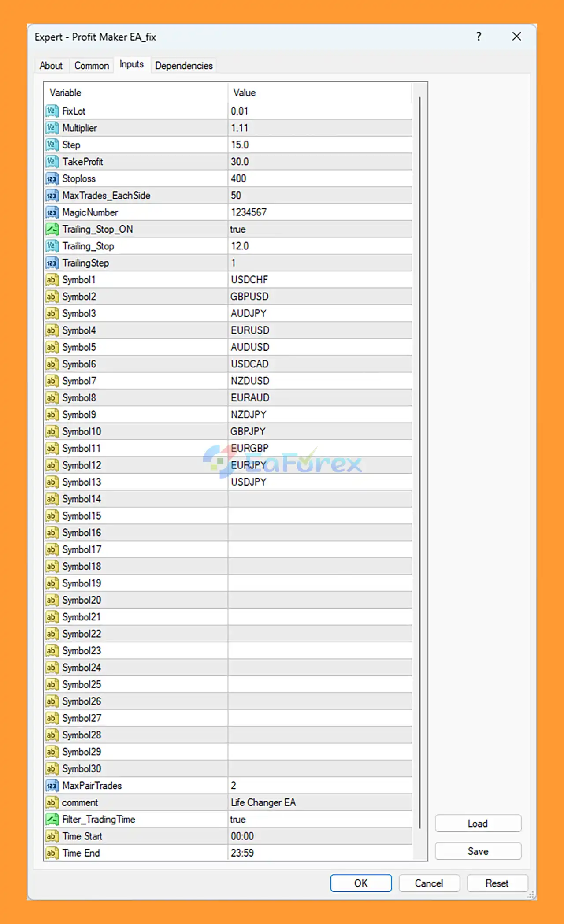564x924 pixels.
Task: Switch to the Common tab
Action: click(x=92, y=66)
